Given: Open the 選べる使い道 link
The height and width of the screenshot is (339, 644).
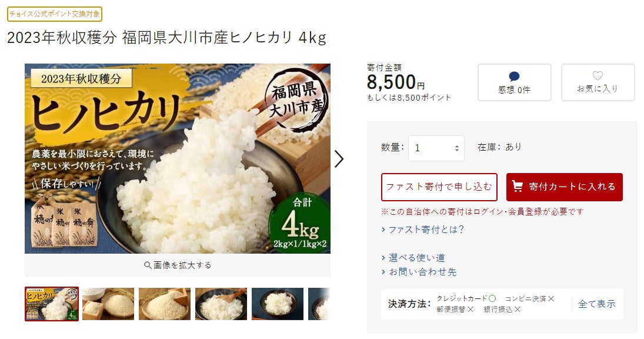Looking at the screenshot, I should pyautogui.click(x=416, y=258).
